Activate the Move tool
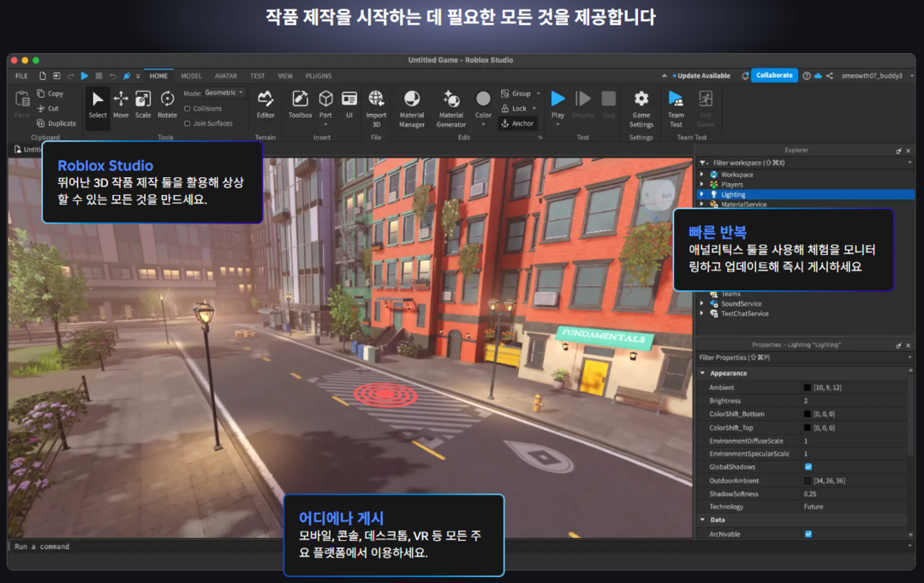This screenshot has height=583, width=924. point(121,104)
